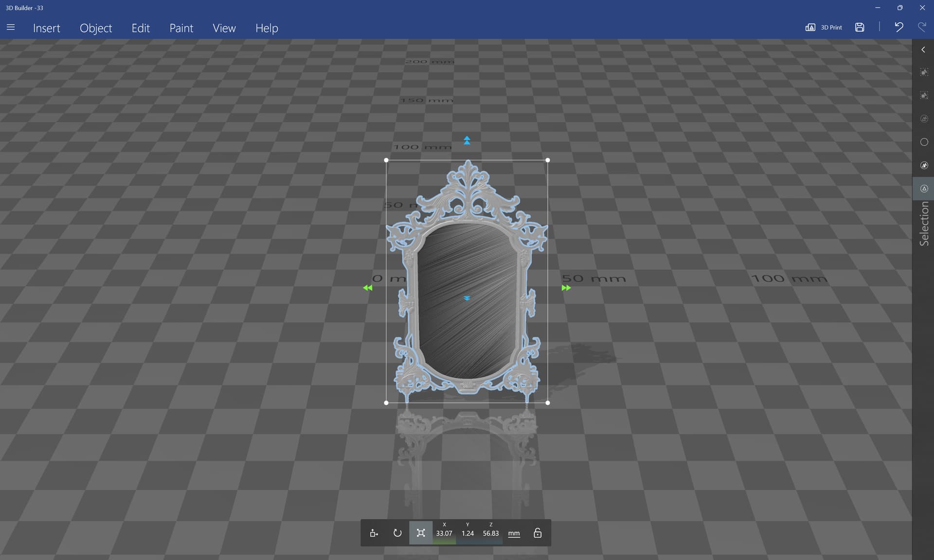Viewport: 934px width, 560px height.
Task: Open the Object menu
Action: tap(96, 28)
